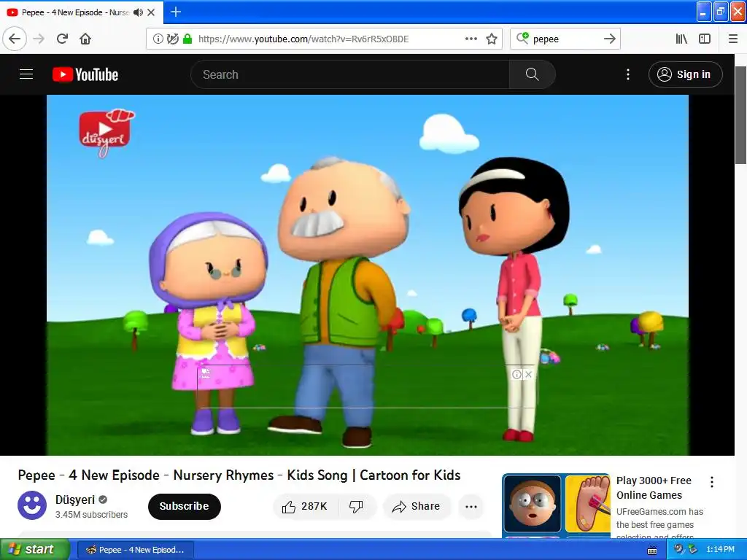Open a new tab with the plus button
This screenshot has height=560, width=747.
point(176,12)
